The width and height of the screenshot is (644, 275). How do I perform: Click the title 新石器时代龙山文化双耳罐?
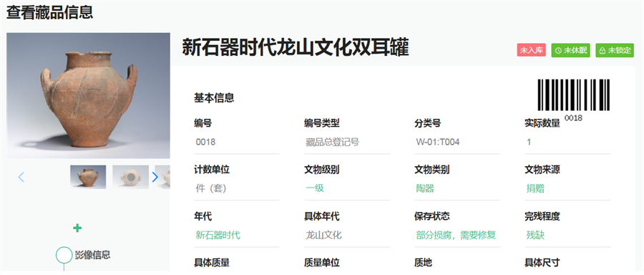click(x=296, y=48)
